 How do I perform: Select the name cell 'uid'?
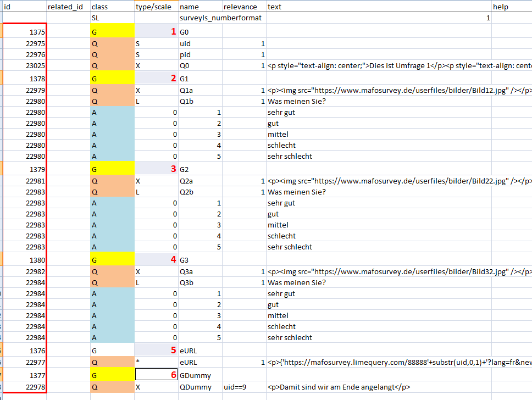pyautogui.click(x=200, y=43)
